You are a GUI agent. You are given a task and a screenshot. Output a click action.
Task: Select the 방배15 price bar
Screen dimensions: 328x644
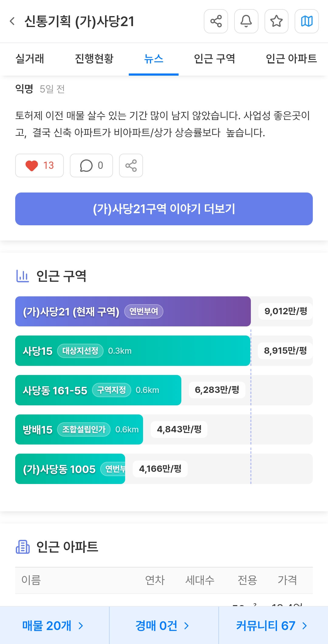79,429
